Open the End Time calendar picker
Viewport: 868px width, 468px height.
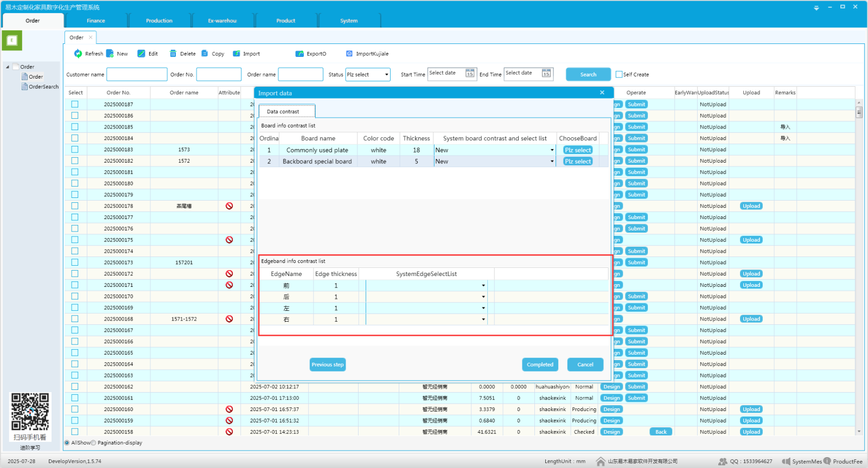(546, 73)
